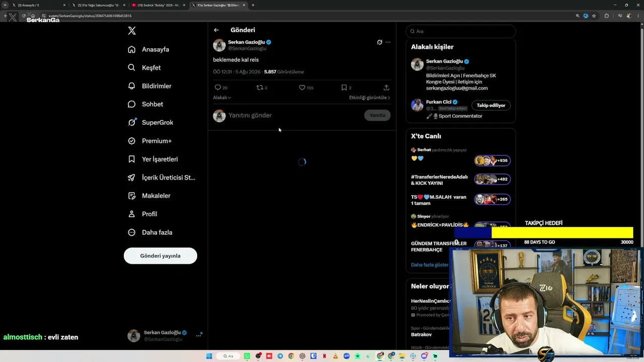Toggle the Takip ediliyor button for Furkan Cici
The width and height of the screenshot is (644, 362).
point(491,105)
